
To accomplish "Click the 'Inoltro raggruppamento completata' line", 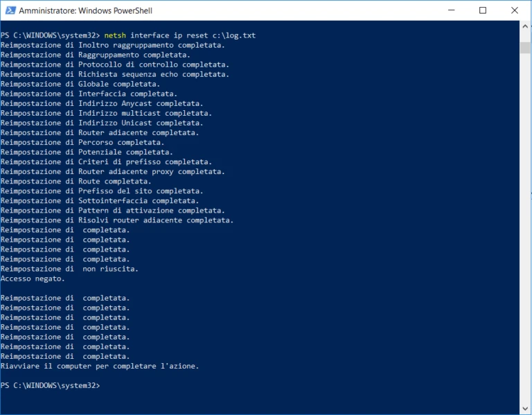I will (113, 45).
